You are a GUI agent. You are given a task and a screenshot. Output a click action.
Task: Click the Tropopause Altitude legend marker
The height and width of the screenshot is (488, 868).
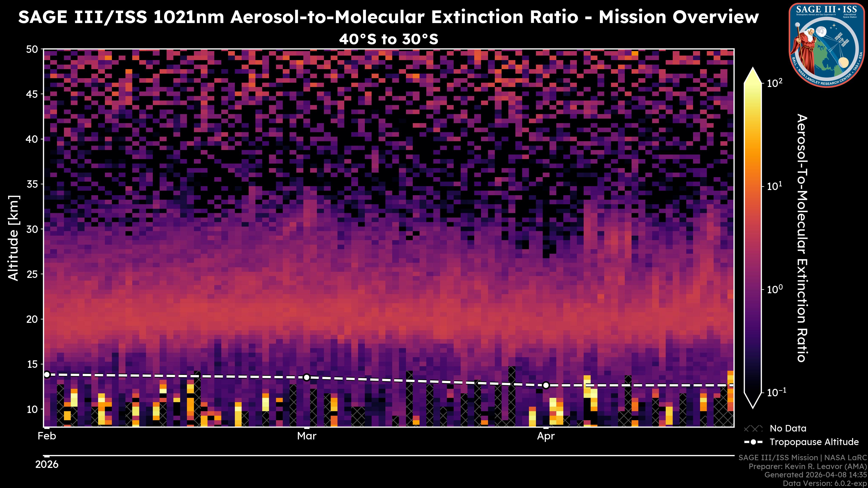[753, 442]
